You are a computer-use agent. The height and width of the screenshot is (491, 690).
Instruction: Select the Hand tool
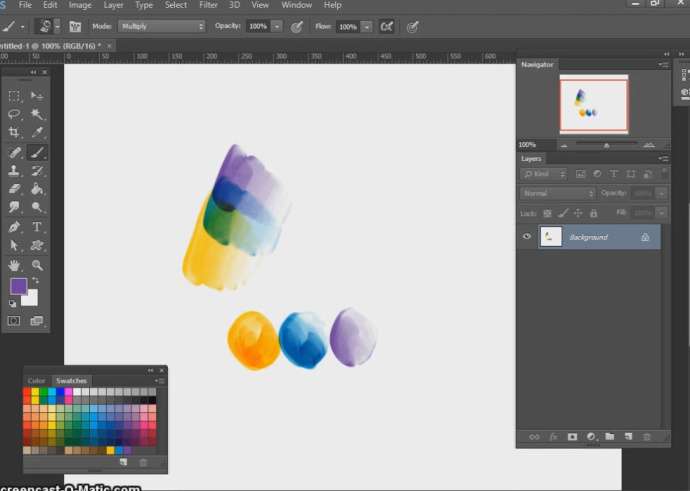[15, 265]
